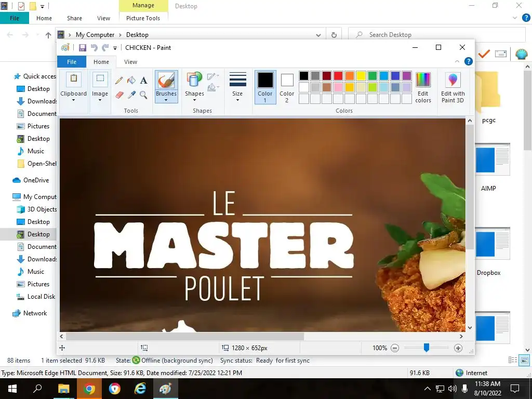
Task: Click the Paste Clipboard icon
Action: click(74, 79)
